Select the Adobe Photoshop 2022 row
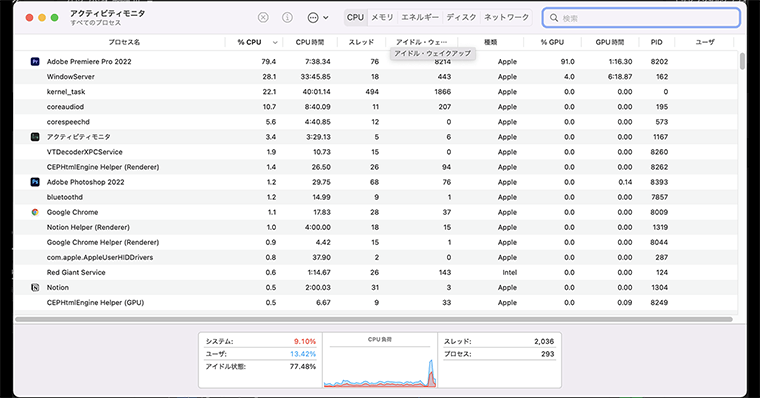Viewport: 760px width, 398px height. click(x=376, y=182)
